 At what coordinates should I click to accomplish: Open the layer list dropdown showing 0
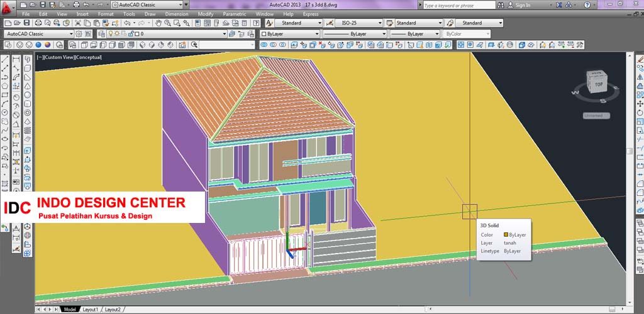(167, 34)
